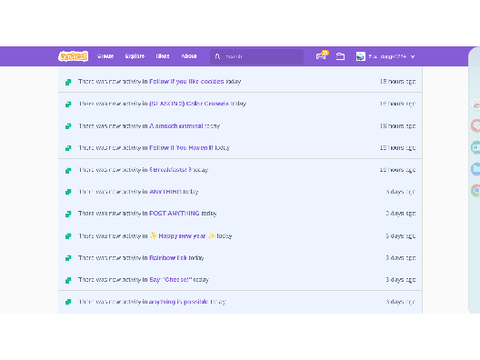Click the Chrome icon in the side dock
This screenshot has height=360, width=480.
click(476, 190)
